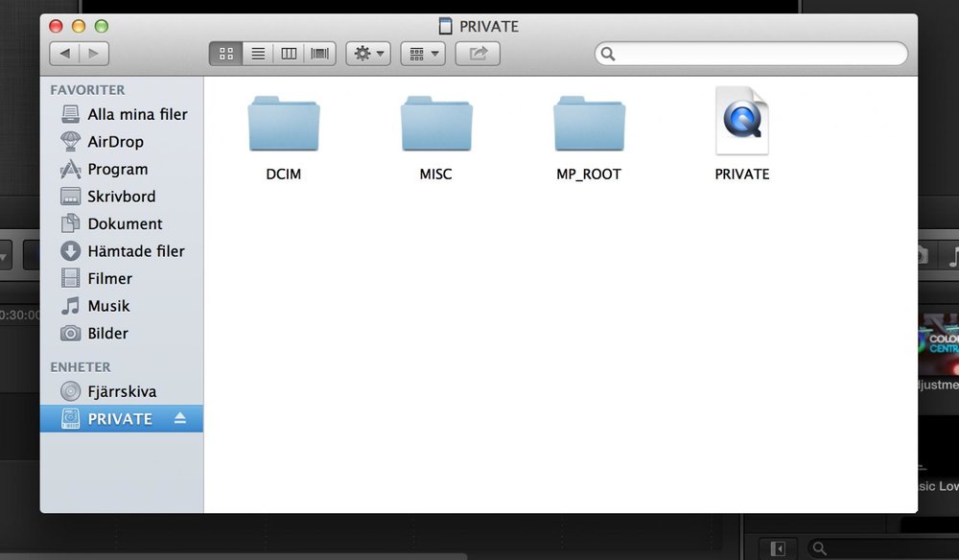Viewport: 959px width, 560px height.
Task: Open the MP_ROOT folder
Action: [x=589, y=125]
